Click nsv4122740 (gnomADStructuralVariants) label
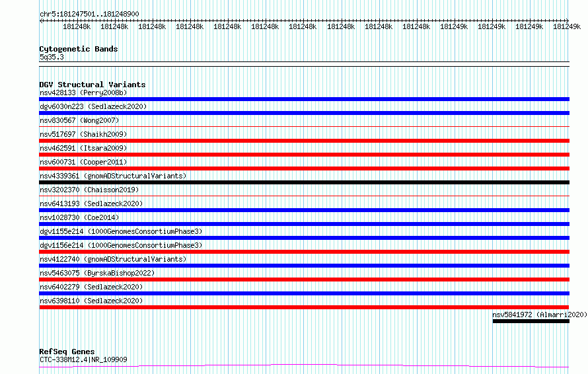588x374 pixels. [113, 259]
